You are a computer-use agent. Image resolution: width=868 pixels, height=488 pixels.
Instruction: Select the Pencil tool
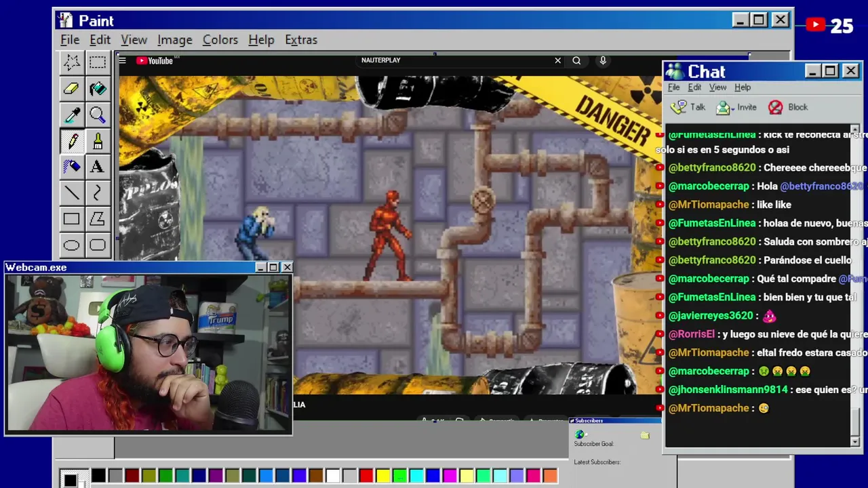[71, 141]
